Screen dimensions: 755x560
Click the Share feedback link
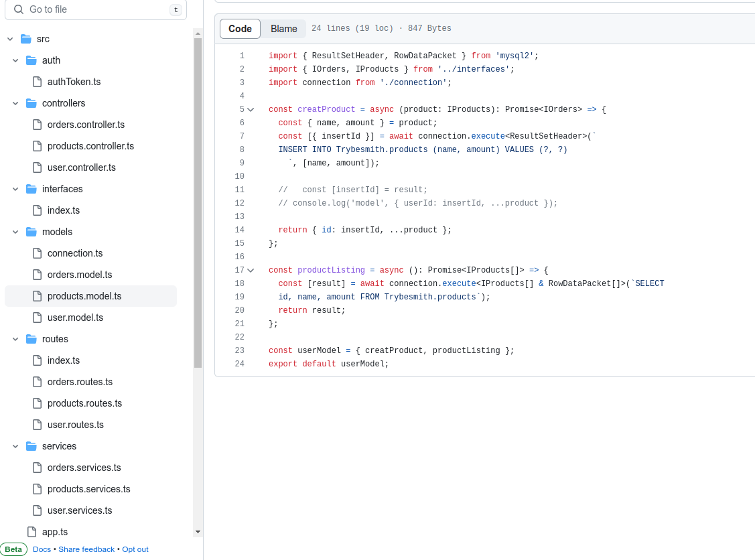pos(86,549)
